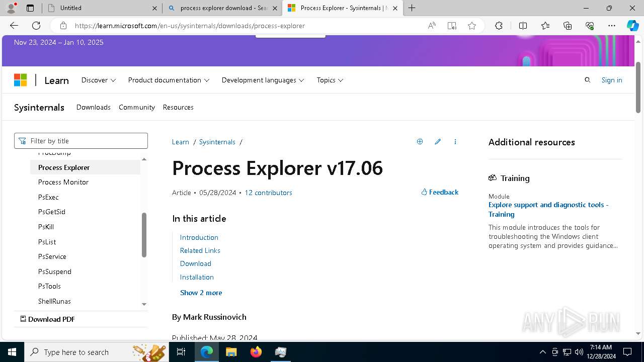
Task: Click the Feedback button
Action: 440,192
